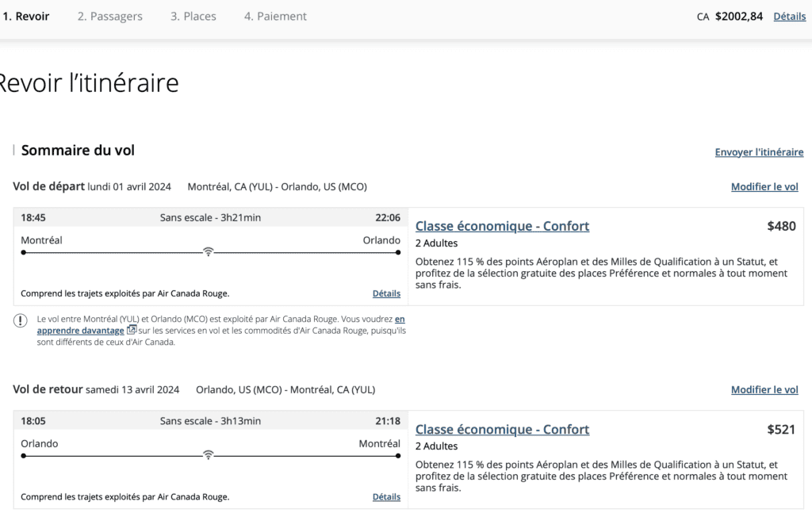Image resolution: width=812 pixels, height=513 pixels.
Task: Click the CA $2002,84 total price
Action: (737, 16)
